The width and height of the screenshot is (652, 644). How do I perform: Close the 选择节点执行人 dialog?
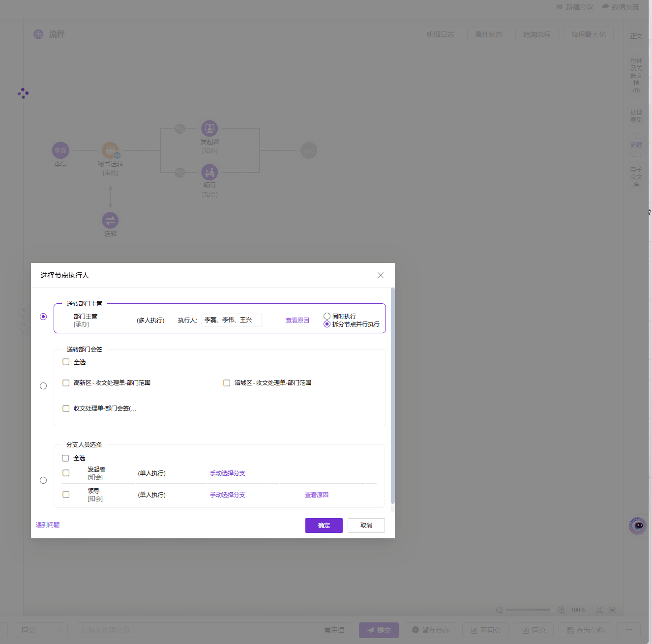tap(381, 275)
